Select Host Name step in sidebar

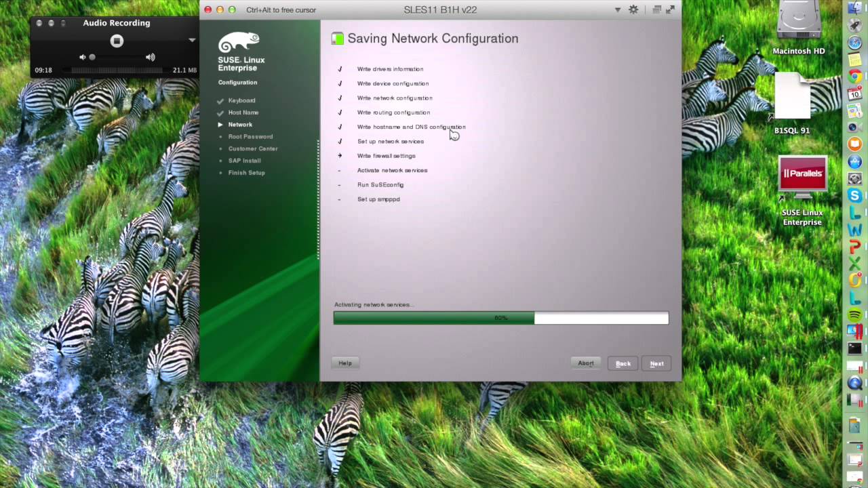[243, 113]
